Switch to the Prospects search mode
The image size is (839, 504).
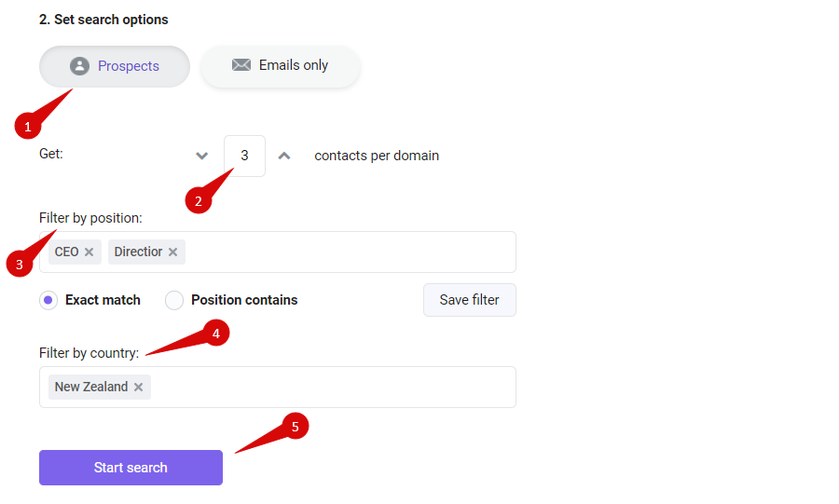tap(115, 66)
